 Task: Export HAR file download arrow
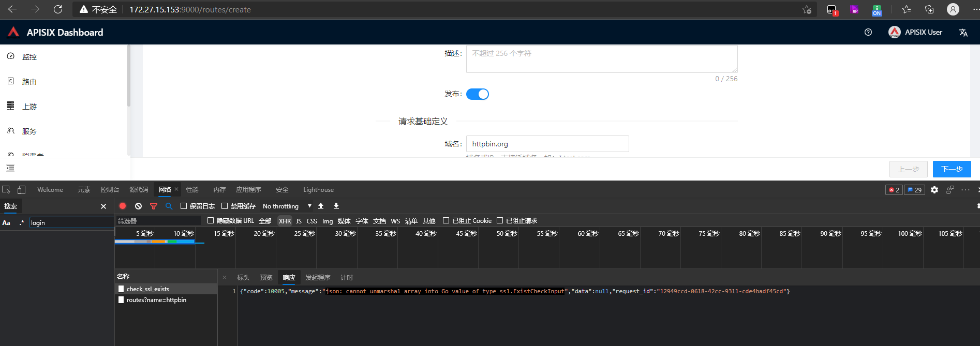(336, 206)
